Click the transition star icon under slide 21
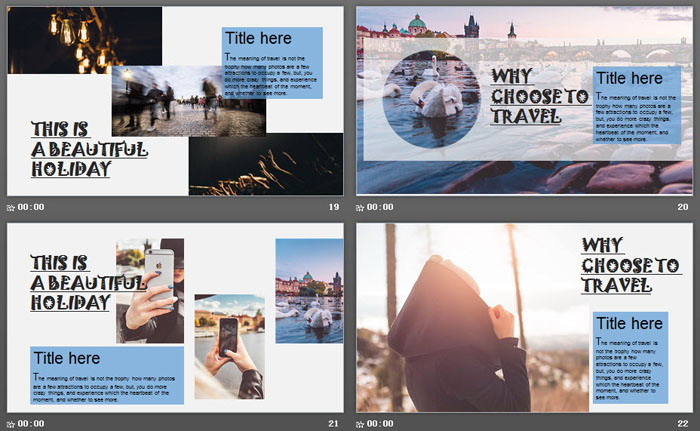This screenshot has width=700, height=431. [11, 423]
